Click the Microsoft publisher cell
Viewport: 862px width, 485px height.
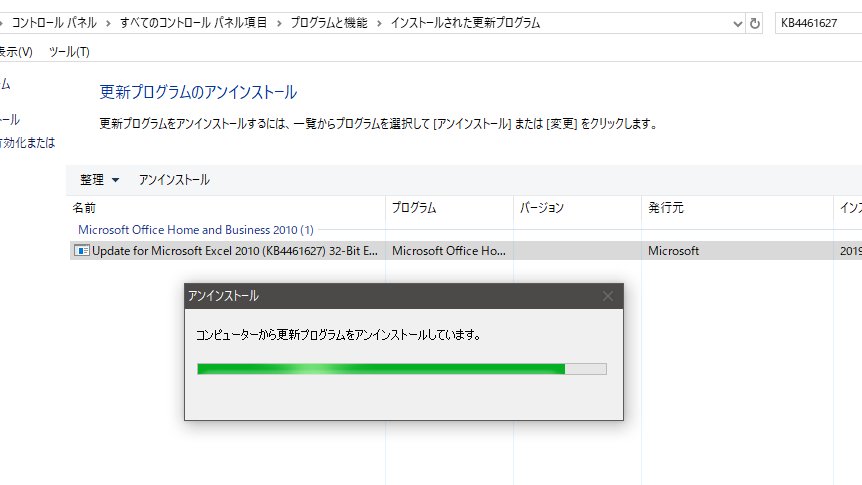coord(673,251)
